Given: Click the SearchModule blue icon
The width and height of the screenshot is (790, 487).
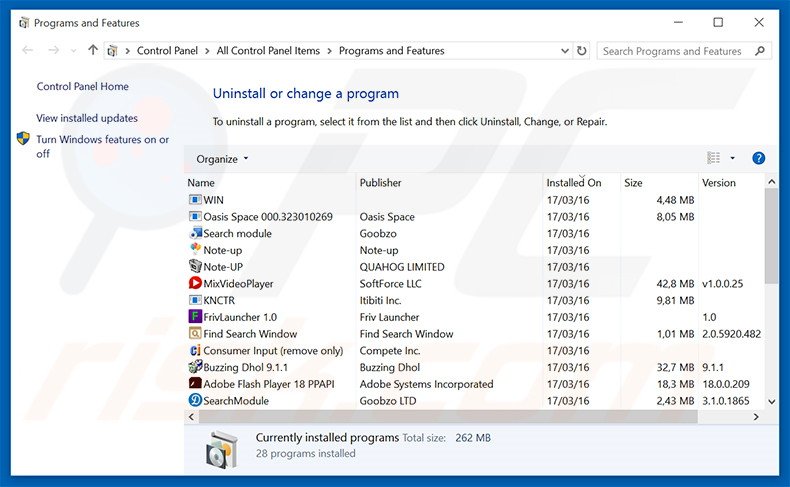Looking at the screenshot, I should (195, 400).
